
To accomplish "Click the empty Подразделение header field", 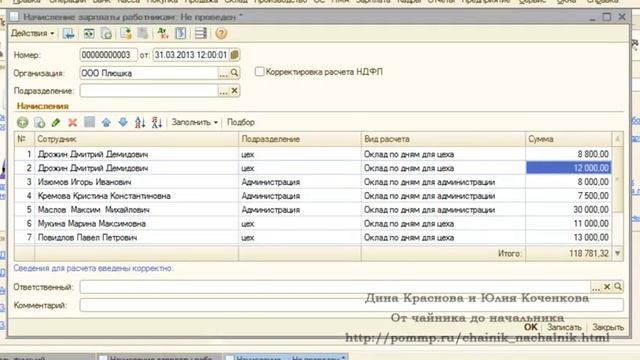I will pos(149,91).
